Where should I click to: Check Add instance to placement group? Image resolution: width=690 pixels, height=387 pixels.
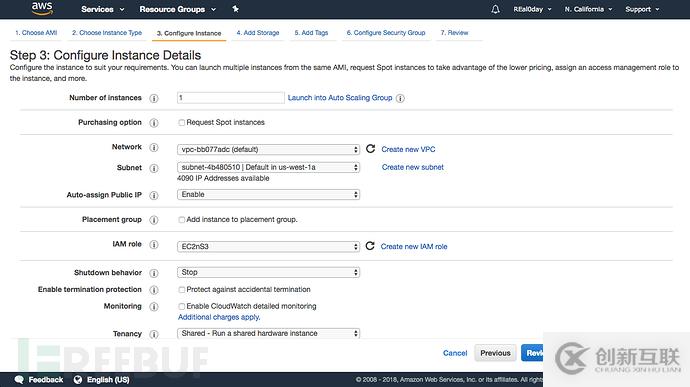tap(181, 220)
